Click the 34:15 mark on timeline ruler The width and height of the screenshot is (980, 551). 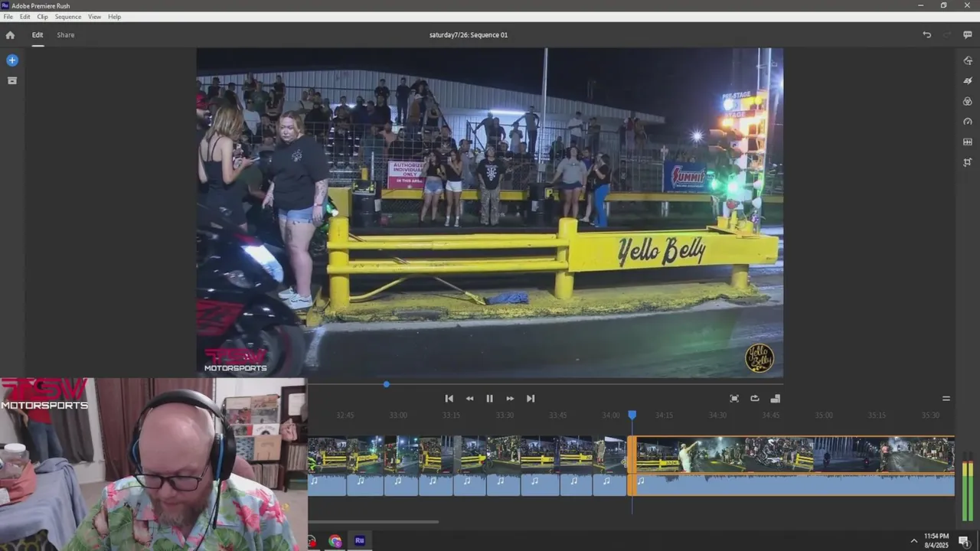[664, 416]
